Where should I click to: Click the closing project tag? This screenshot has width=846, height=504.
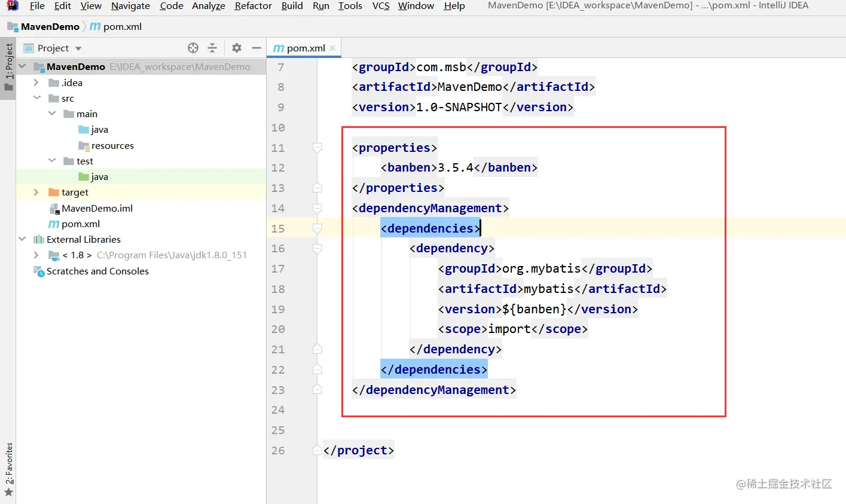tap(359, 450)
